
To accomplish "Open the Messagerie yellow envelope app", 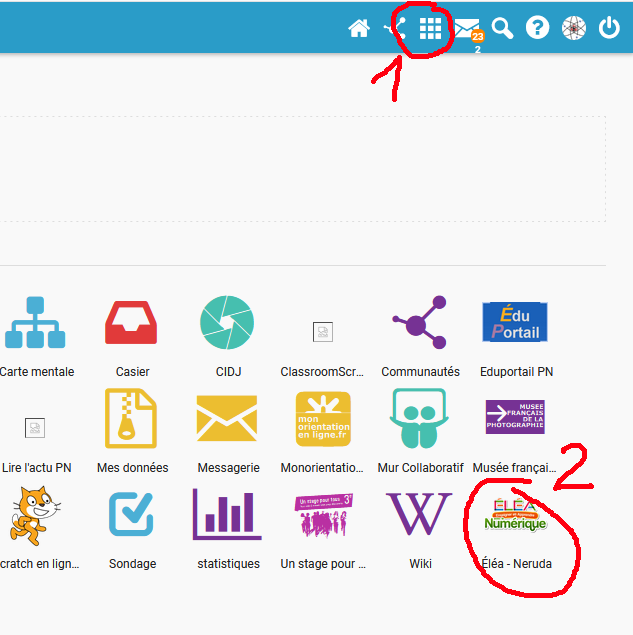I will click(227, 418).
